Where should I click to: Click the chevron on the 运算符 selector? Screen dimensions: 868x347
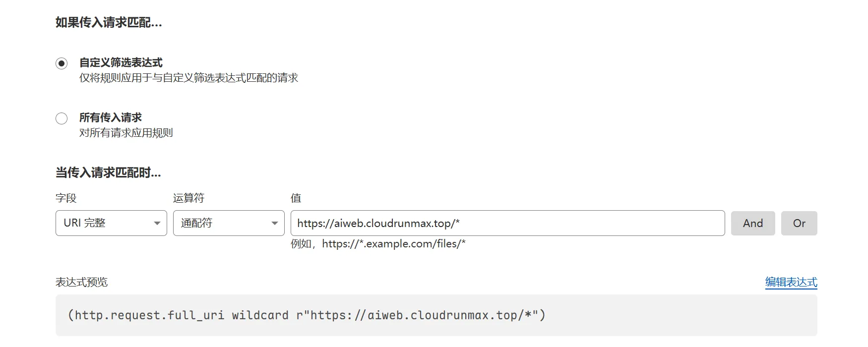click(x=275, y=223)
